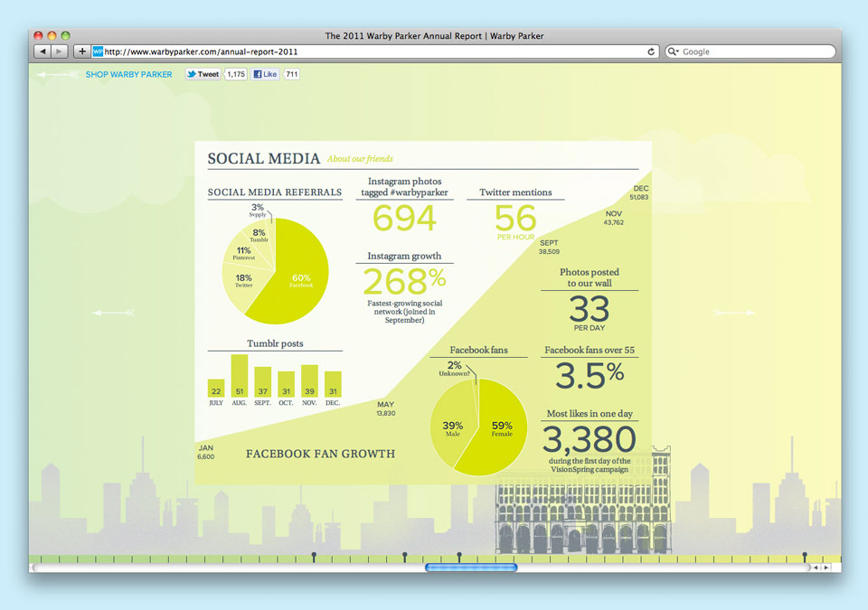Click the scrollbar's right scroll arrow
This screenshot has height=610, width=868.
[x=826, y=568]
